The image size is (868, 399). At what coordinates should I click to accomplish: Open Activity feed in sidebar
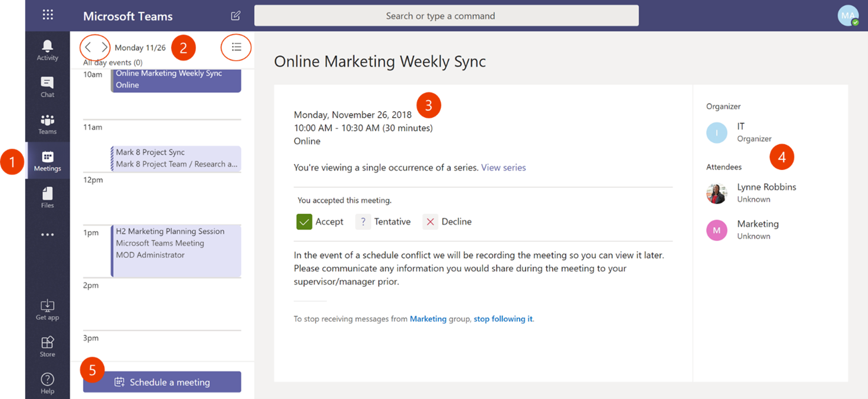(48, 50)
